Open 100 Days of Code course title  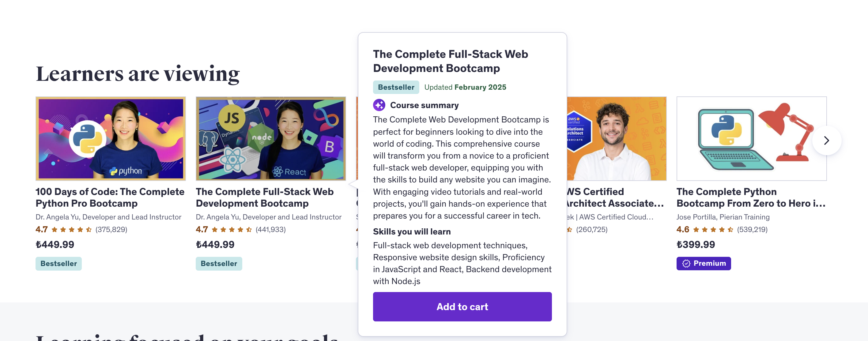[110, 197]
